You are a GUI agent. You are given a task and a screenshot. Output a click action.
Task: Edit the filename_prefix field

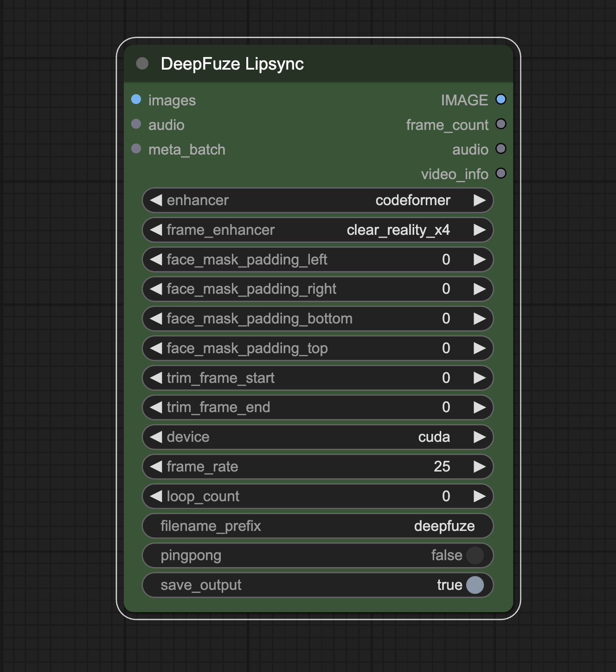(x=318, y=526)
